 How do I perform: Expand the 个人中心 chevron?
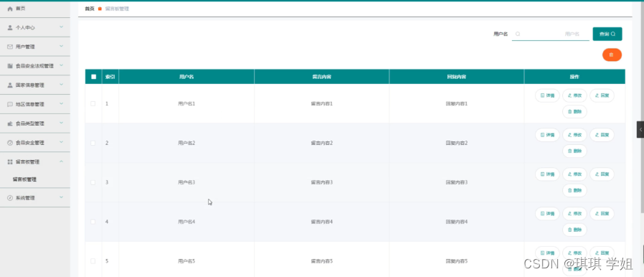point(61,27)
